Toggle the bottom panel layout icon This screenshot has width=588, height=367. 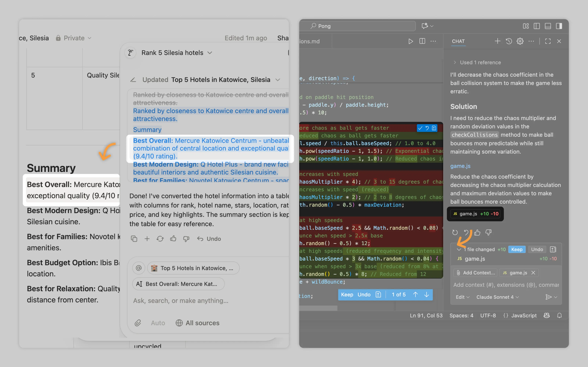tap(548, 26)
